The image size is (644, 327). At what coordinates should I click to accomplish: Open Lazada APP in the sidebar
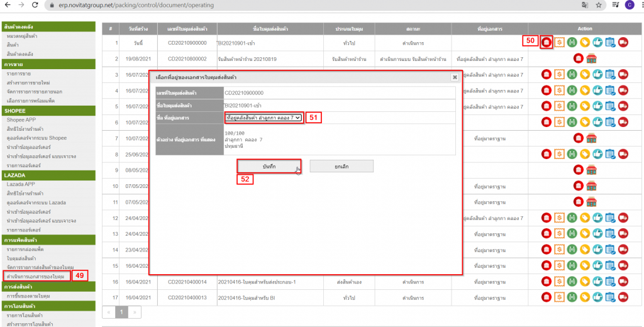tap(21, 184)
